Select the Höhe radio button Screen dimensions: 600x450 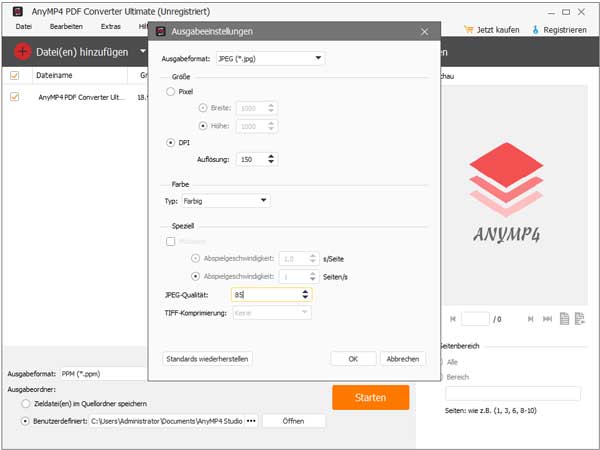pyautogui.click(x=203, y=126)
